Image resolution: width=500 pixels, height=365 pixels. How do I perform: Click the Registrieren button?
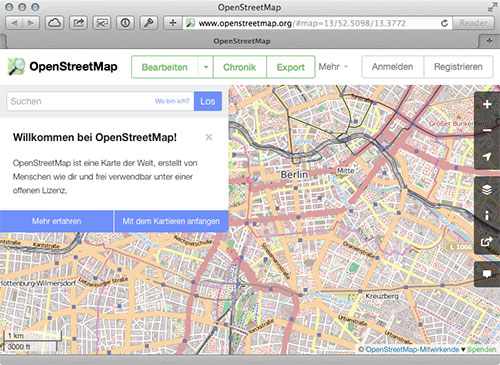tap(458, 67)
